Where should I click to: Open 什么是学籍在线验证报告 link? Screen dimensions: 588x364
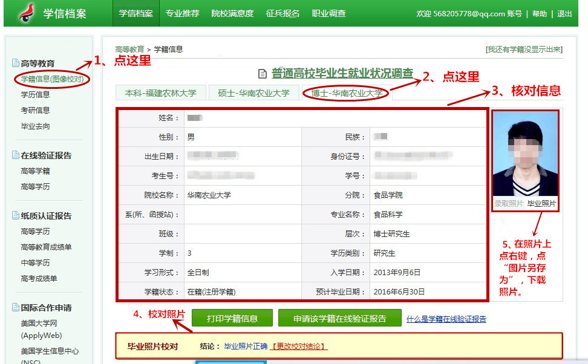point(446,319)
